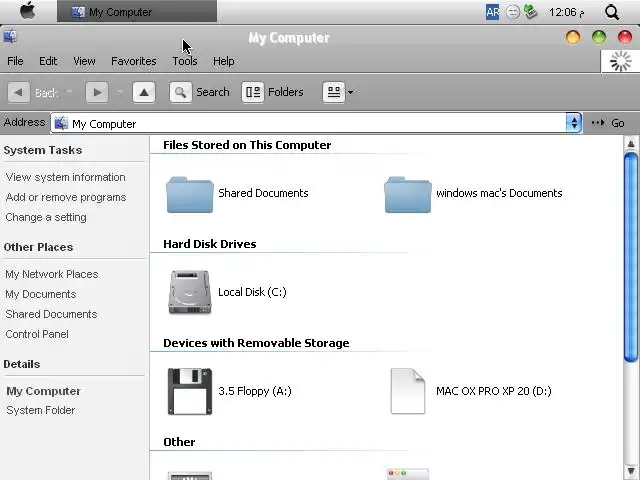The height and width of the screenshot is (480, 640).
Task: Collapse the Details section header
Action: click(22, 364)
